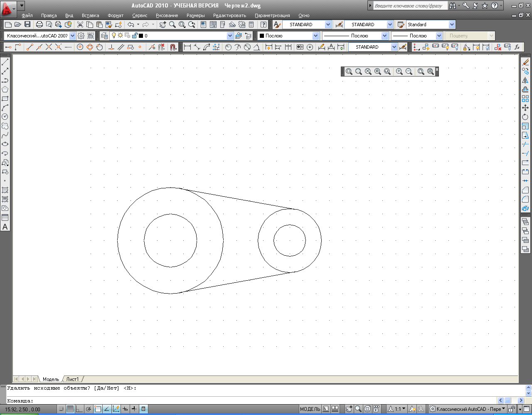Open the Параметризация menu
The image size is (532, 415).
tap(272, 15)
